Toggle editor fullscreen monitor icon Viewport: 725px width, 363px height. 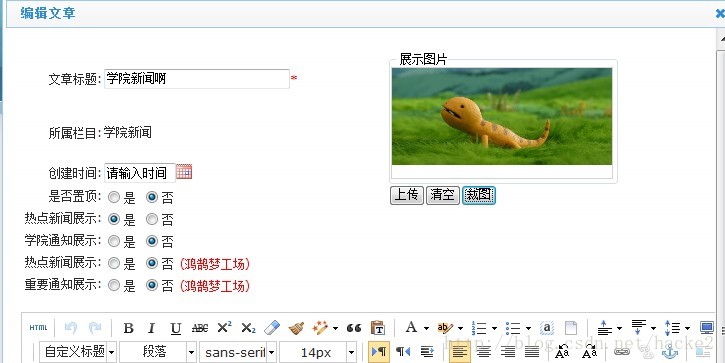coord(707,328)
